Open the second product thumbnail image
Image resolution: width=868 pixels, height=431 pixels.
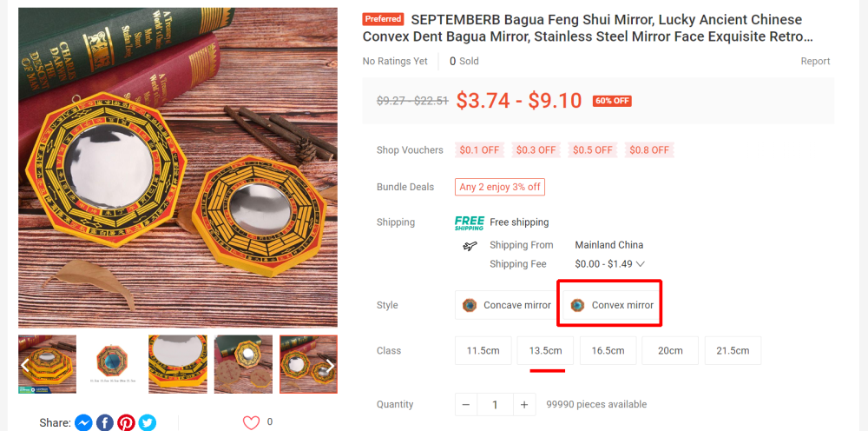coord(112,364)
